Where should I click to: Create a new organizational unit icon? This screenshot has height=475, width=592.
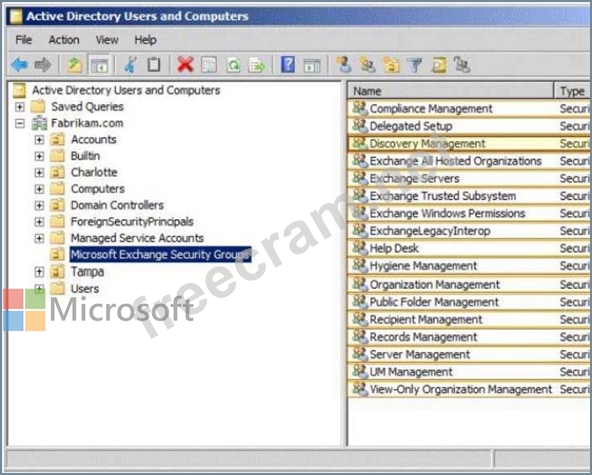(x=391, y=65)
